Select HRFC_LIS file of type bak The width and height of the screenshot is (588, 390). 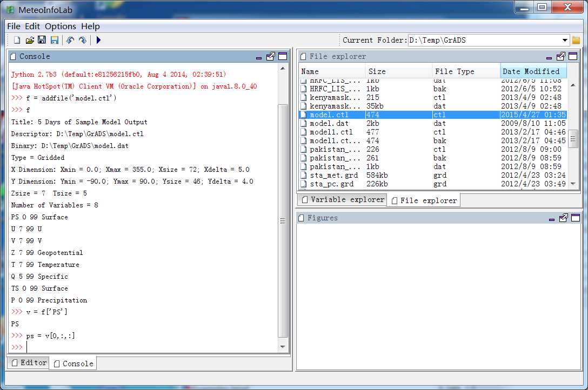[x=335, y=89]
